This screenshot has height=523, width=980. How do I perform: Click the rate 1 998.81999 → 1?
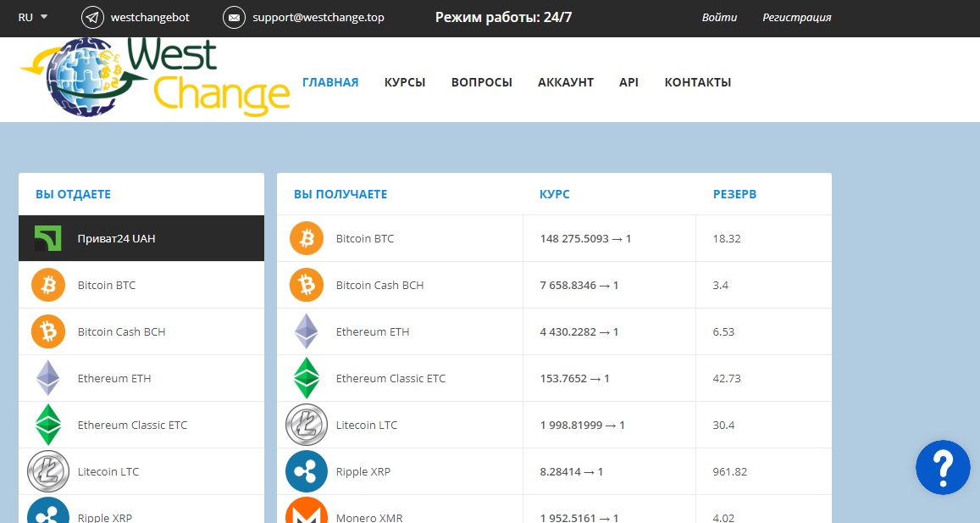click(x=583, y=425)
